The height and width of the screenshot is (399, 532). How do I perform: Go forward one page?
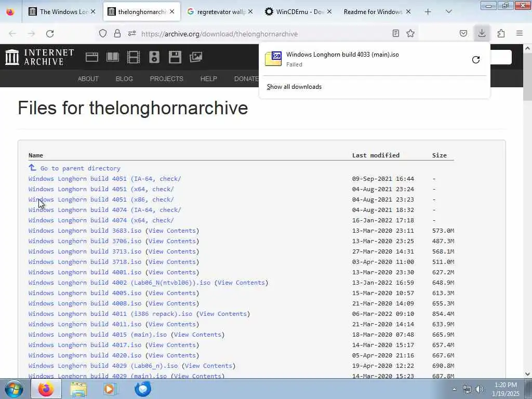click(31, 34)
